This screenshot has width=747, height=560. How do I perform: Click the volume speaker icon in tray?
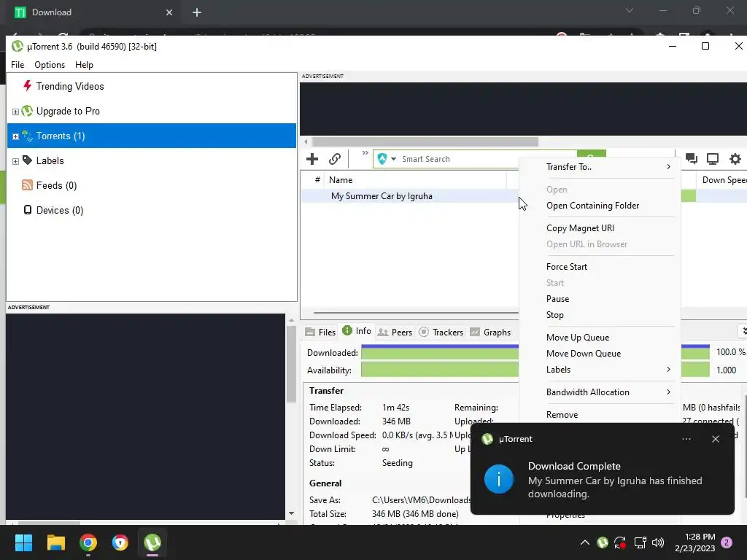(657, 542)
